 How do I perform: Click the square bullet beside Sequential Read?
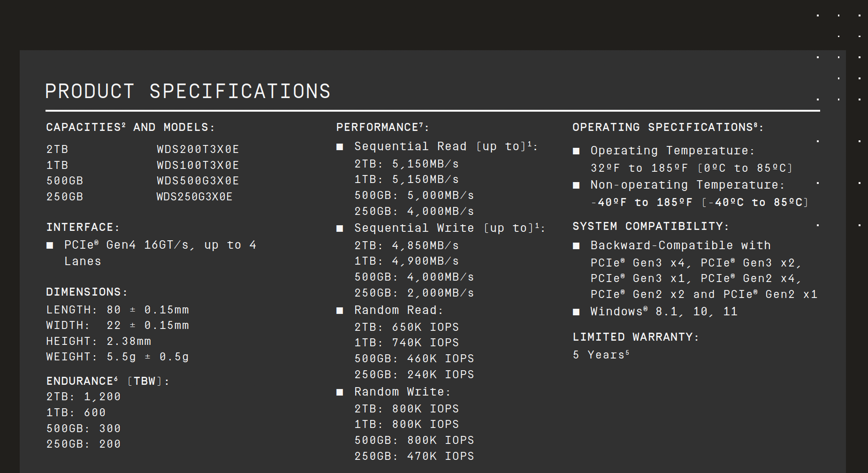340,147
